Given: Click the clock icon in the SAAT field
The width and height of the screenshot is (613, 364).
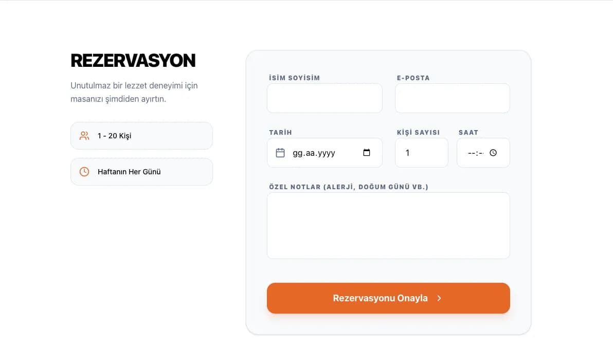Looking at the screenshot, I should pos(493,152).
